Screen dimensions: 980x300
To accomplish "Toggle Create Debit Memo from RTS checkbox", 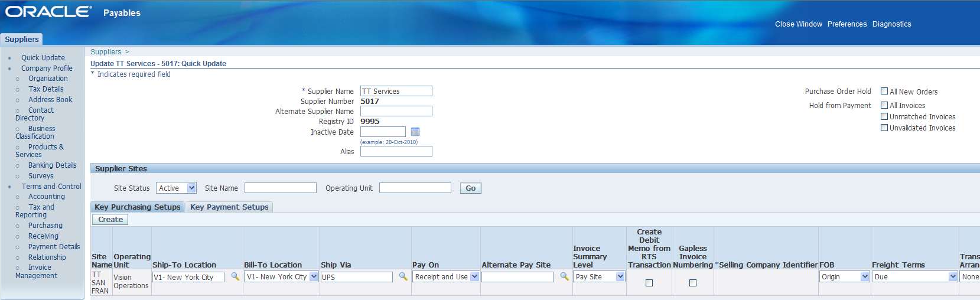I will [x=649, y=283].
